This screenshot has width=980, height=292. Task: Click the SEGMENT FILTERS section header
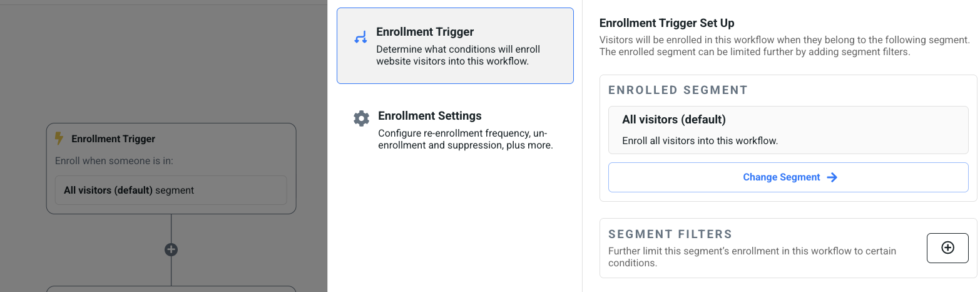670,234
